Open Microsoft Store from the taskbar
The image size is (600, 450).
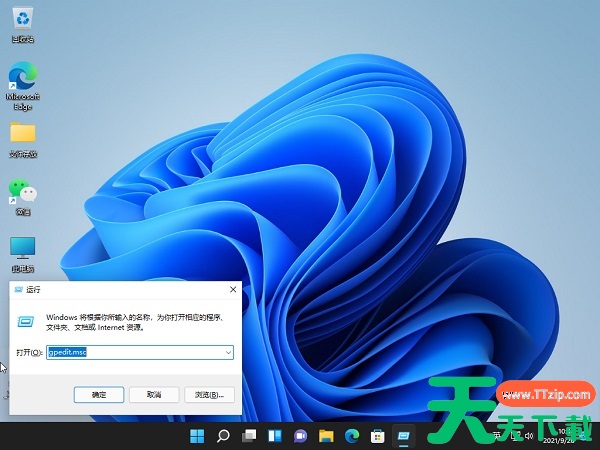[x=378, y=435]
